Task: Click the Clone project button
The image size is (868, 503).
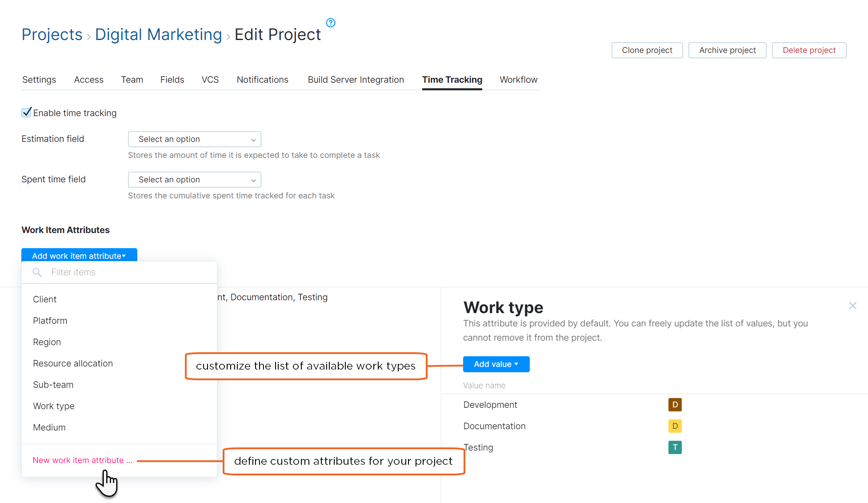Action: (x=647, y=50)
